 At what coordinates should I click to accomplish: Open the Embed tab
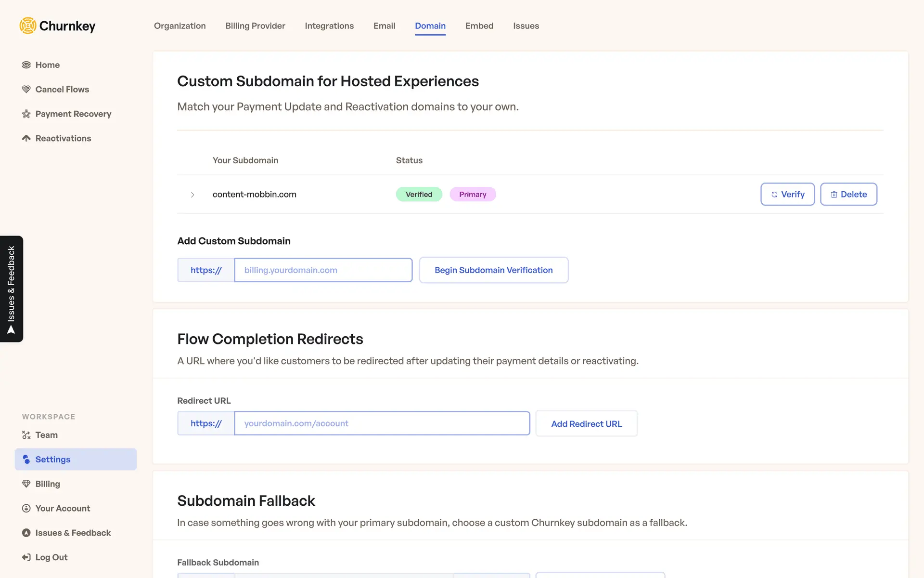479,26
